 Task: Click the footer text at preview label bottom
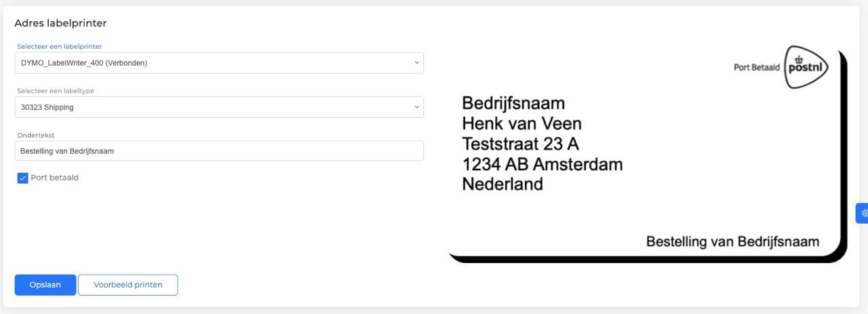pos(732,241)
